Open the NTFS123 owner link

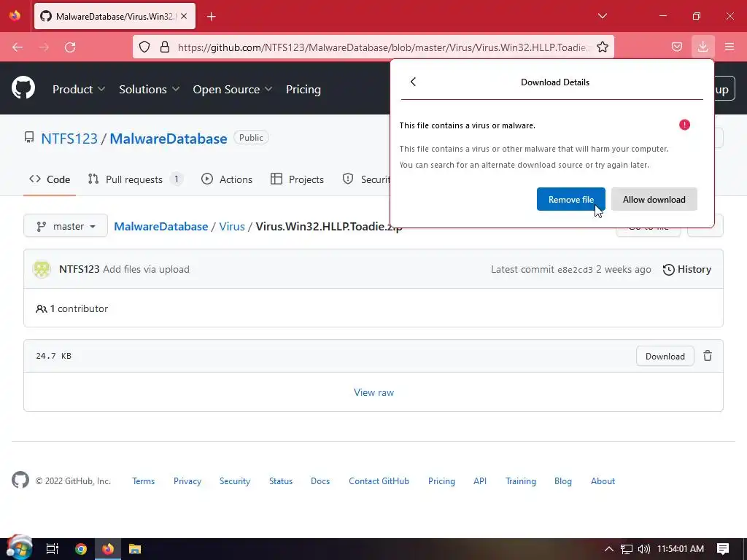pos(69,139)
